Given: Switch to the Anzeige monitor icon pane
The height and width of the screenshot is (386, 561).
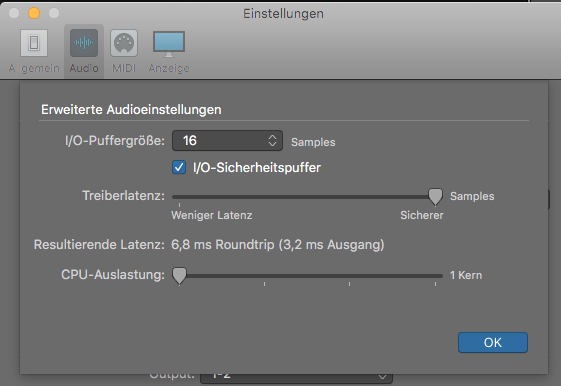Looking at the screenshot, I should tap(169, 44).
